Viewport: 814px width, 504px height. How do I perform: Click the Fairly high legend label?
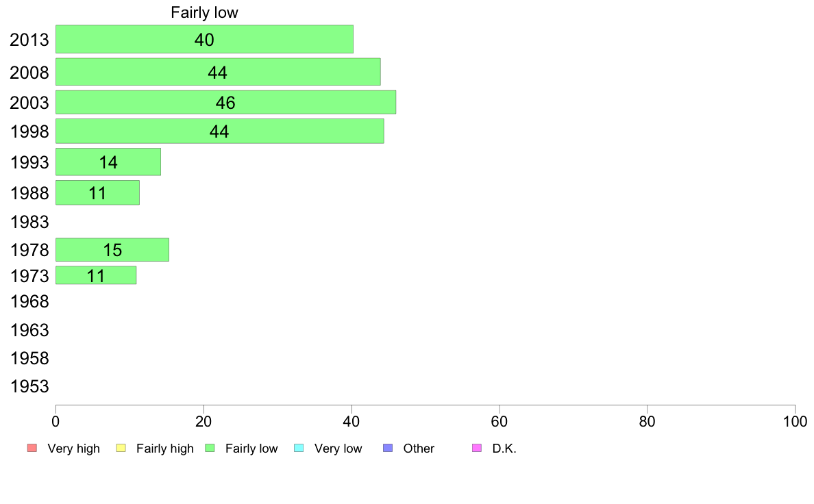[164, 449]
